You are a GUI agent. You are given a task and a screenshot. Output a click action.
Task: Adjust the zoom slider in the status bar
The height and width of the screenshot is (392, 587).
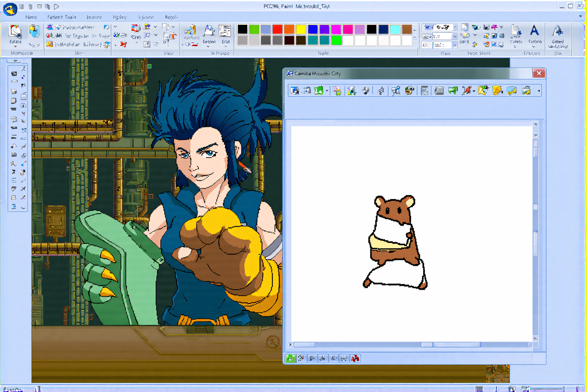548,389
